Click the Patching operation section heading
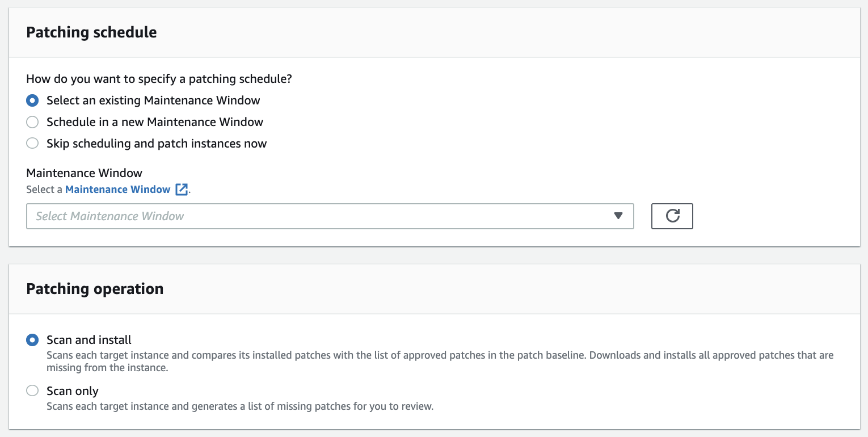 point(95,289)
